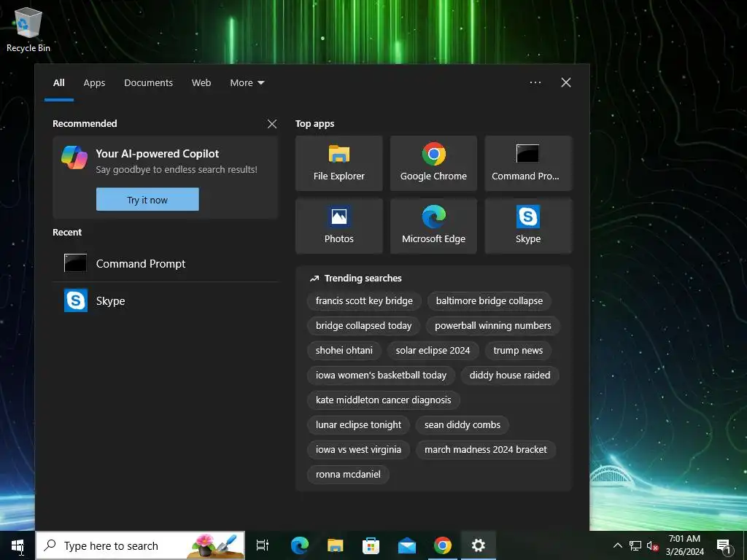Click the muted volume tray icon
Viewport: 747px width, 560px height.
pyautogui.click(x=653, y=545)
